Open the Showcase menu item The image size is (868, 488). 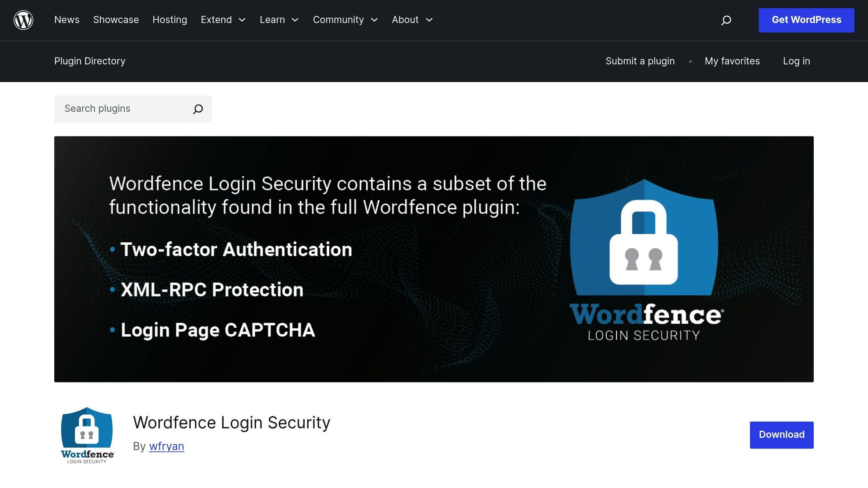[x=116, y=20]
